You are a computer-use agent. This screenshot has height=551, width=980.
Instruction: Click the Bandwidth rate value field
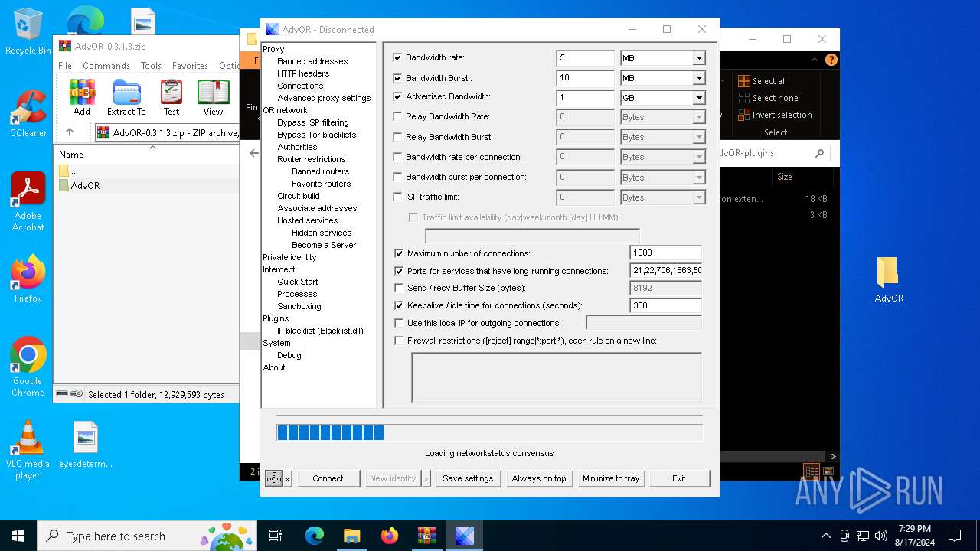point(585,58)
